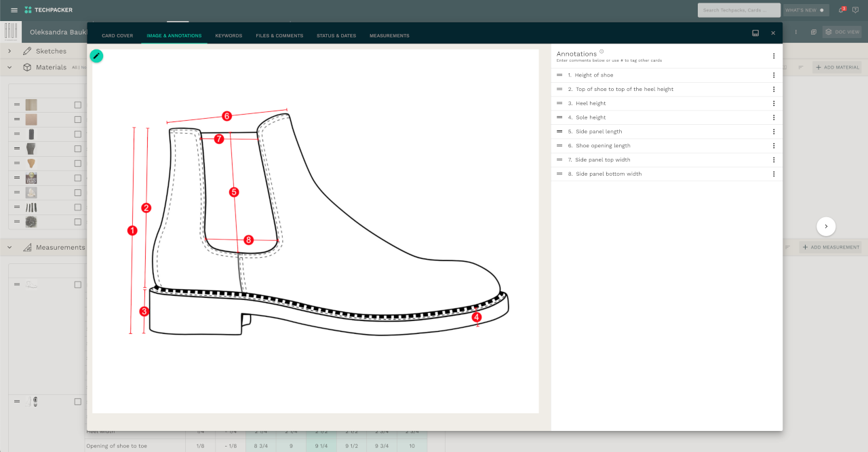Toggle the card panel layout icon

coord(755,33)
